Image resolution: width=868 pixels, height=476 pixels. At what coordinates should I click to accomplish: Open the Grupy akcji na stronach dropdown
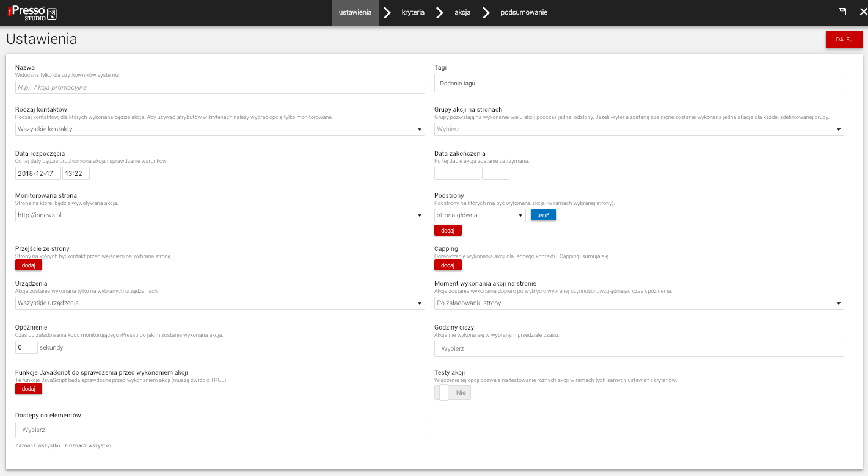pyautogui.click(x=639, y=129)
